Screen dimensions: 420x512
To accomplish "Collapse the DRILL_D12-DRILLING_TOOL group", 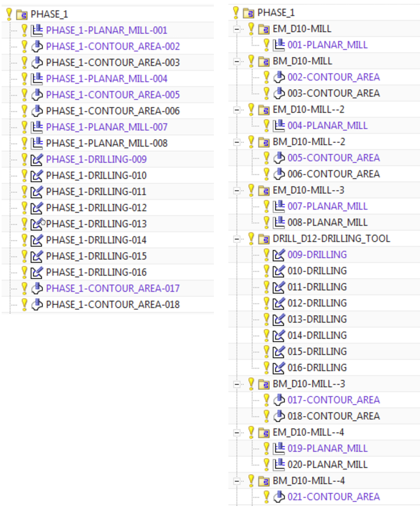I will pyautogui.click(x=237, y=239).
